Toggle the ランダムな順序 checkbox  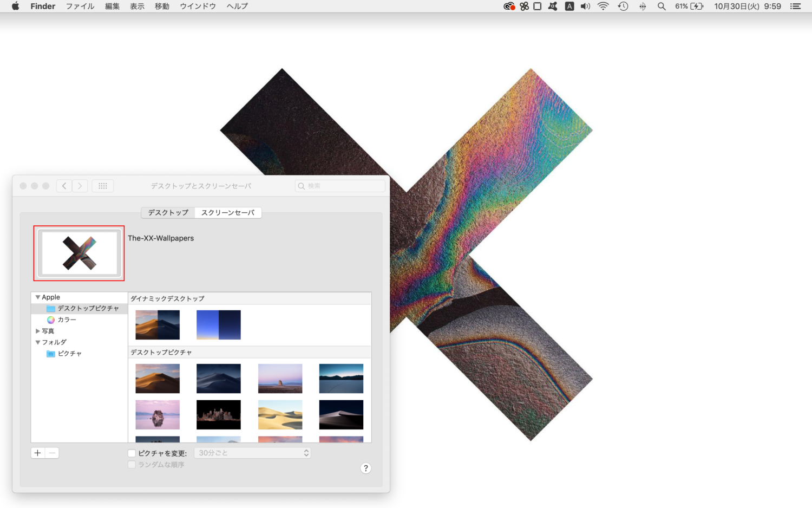coord(132,465)
